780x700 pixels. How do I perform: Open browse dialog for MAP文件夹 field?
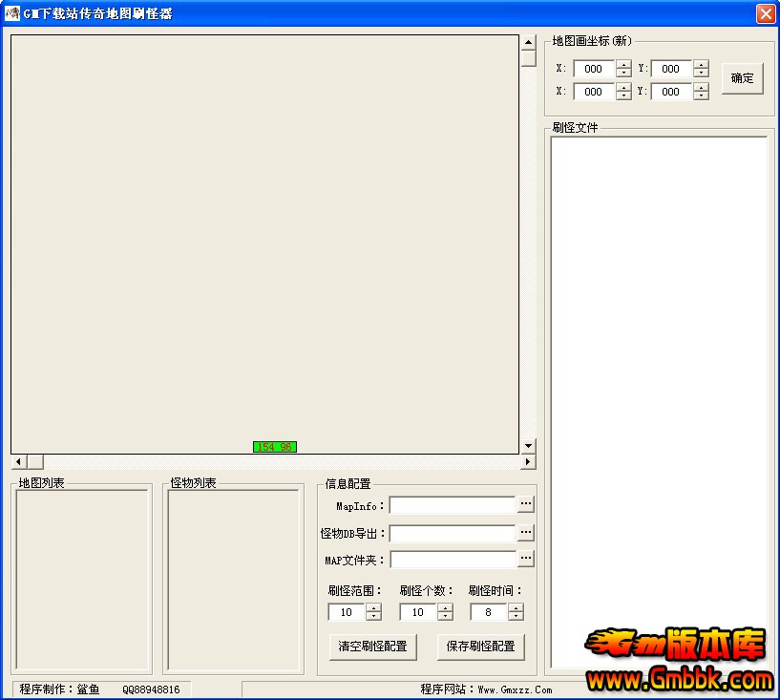(x=526, y=559)
